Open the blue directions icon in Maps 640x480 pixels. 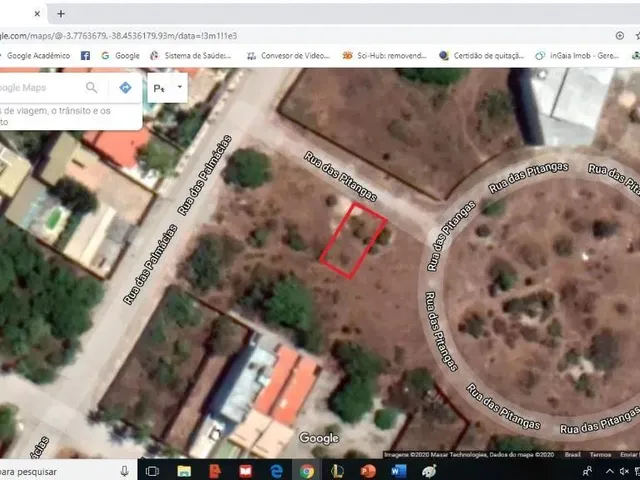[125, 87]
